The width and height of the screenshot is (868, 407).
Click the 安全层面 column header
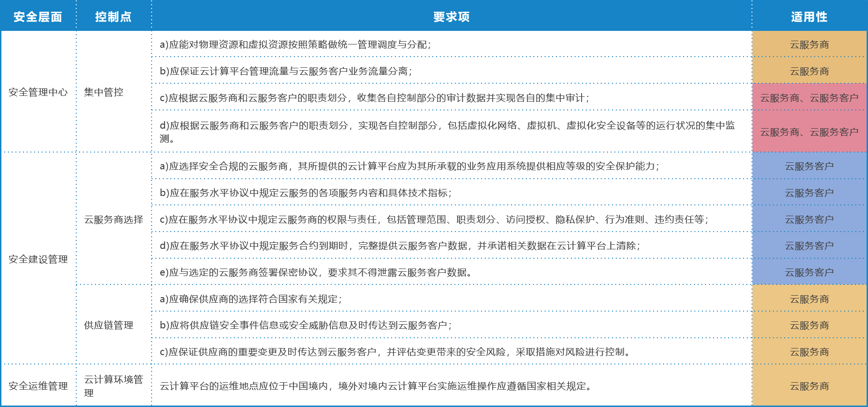[x=38, y=17]
